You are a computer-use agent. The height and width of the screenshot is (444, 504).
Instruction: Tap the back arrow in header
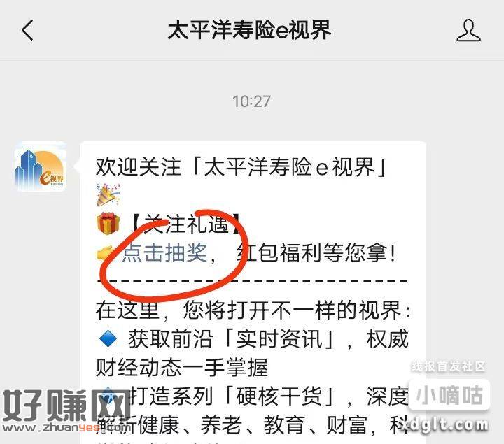click(x=27, y=30)
